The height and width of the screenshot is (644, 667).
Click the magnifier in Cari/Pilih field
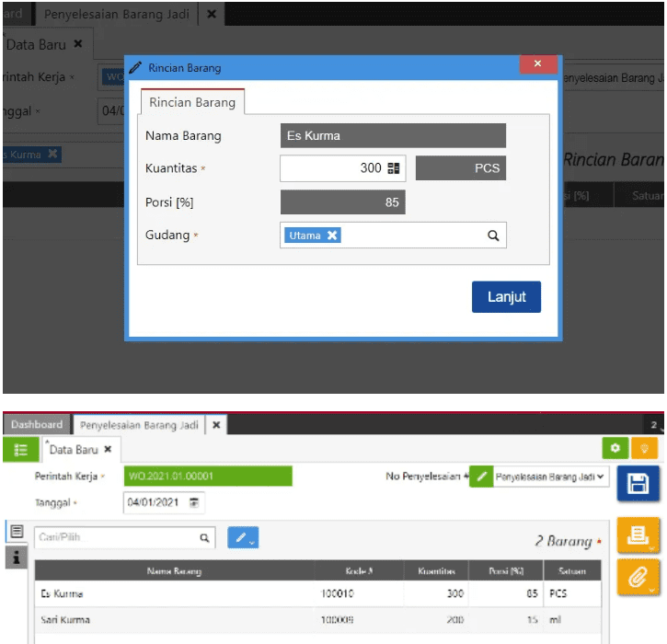tap(204, 538)
